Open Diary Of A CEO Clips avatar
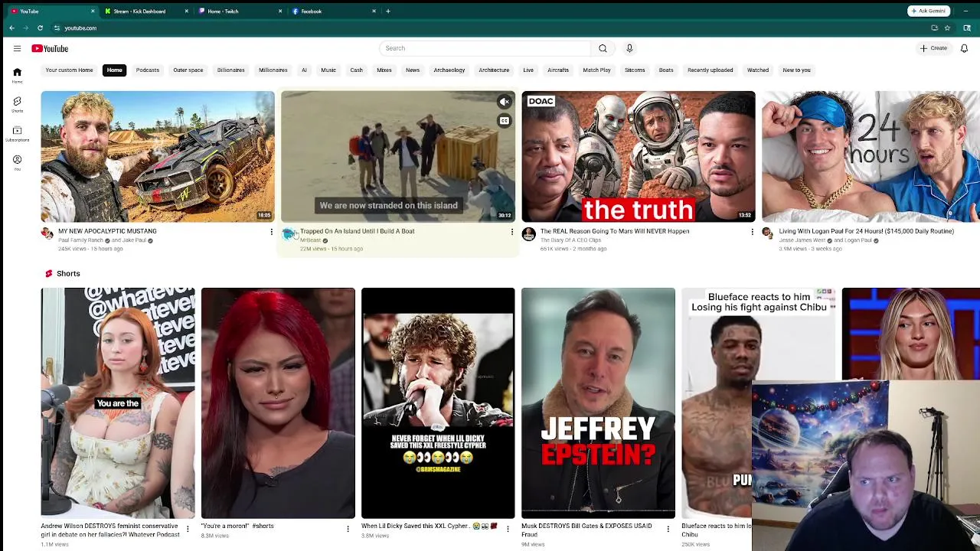The height and width of the screenshot is (551, 980). point(528,234)
